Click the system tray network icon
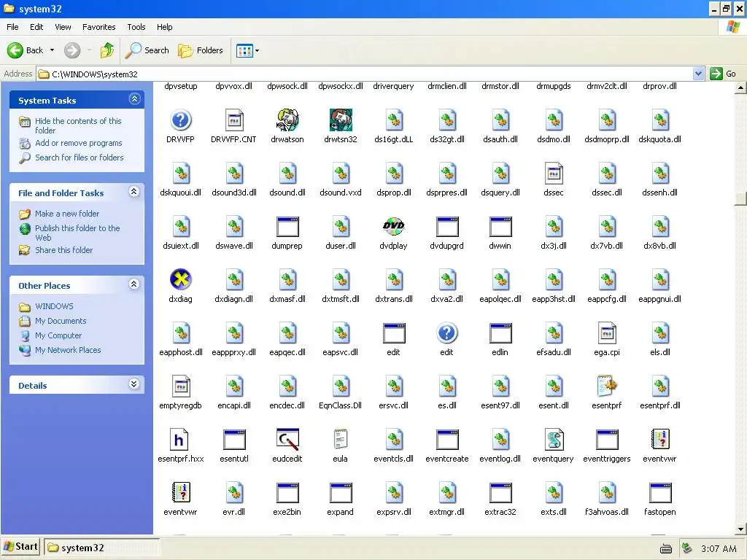Image resolution: width=747 pixels, height=560 pixels. (x=686, y=548)
